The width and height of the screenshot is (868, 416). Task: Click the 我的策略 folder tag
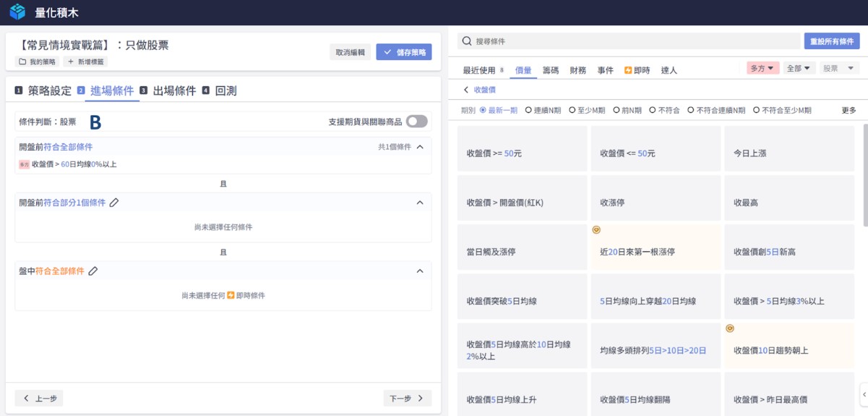point(37,62)
